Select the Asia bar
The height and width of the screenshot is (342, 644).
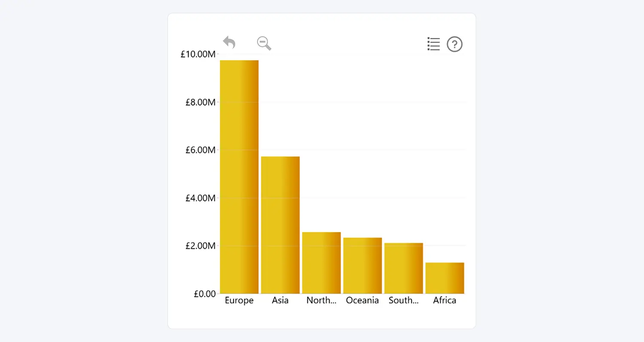[x=280, y=225]
